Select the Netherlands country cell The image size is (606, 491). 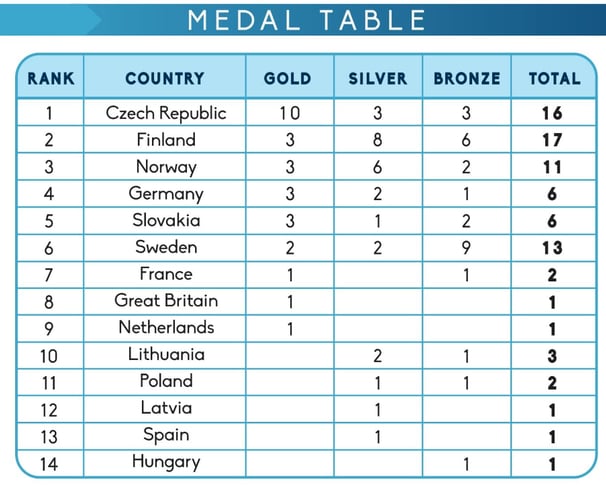click(x=166, y=327)
